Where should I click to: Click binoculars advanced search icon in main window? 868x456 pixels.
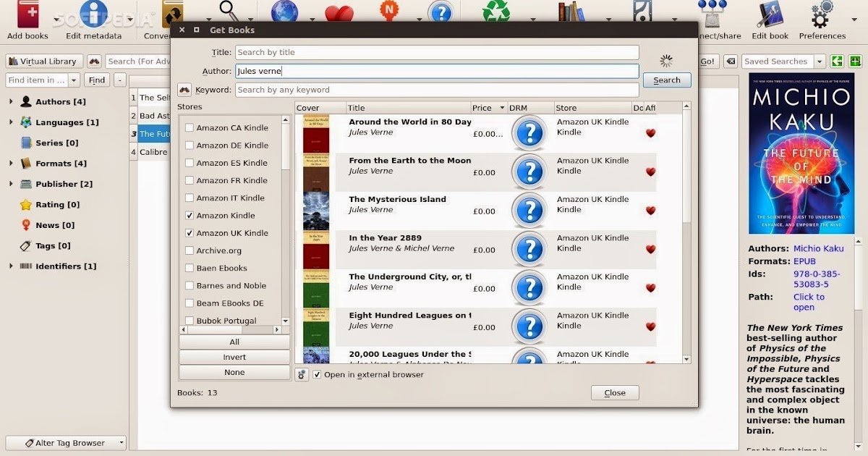(x=94, y=62)
